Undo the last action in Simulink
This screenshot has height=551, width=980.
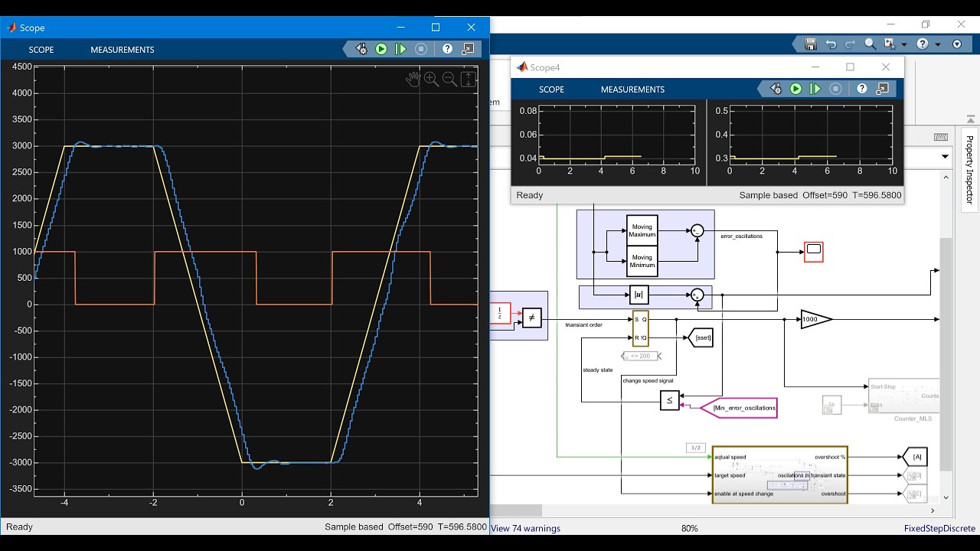831,44
